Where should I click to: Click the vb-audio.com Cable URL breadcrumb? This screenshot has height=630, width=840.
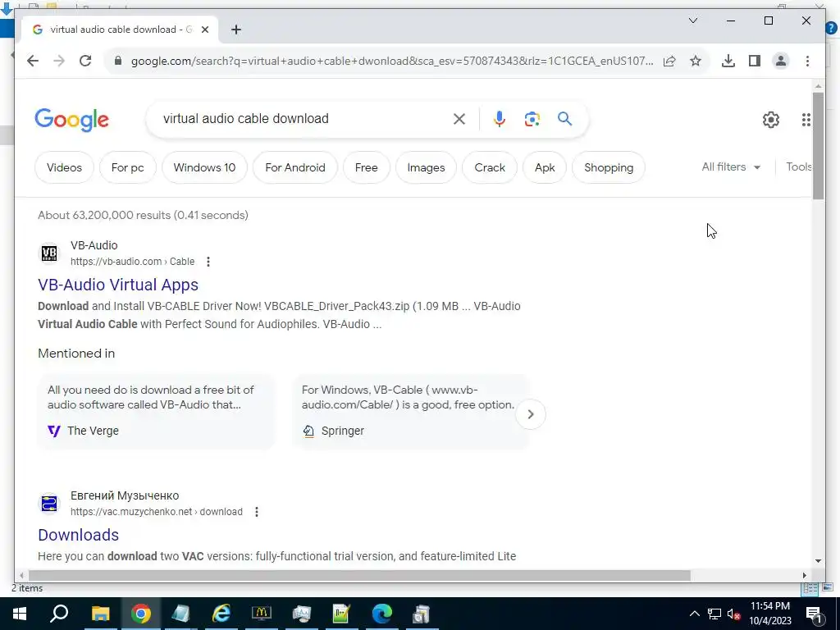tap(132, 262)
